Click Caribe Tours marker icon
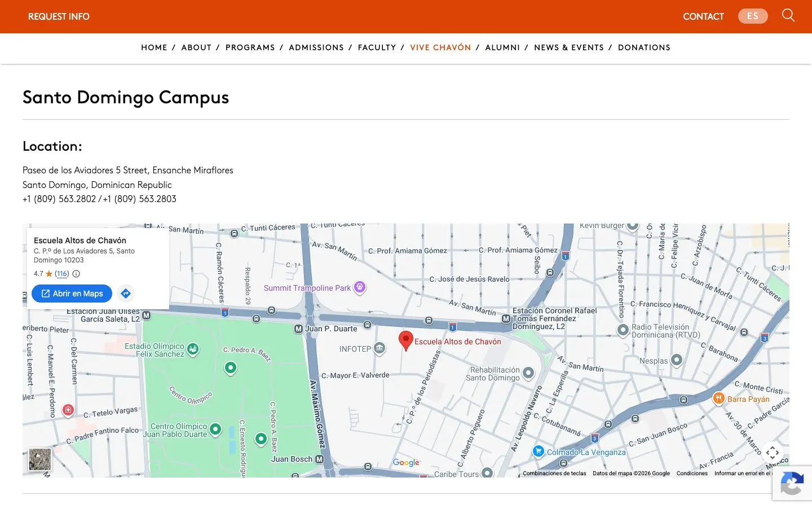 [x=487, y=472]
